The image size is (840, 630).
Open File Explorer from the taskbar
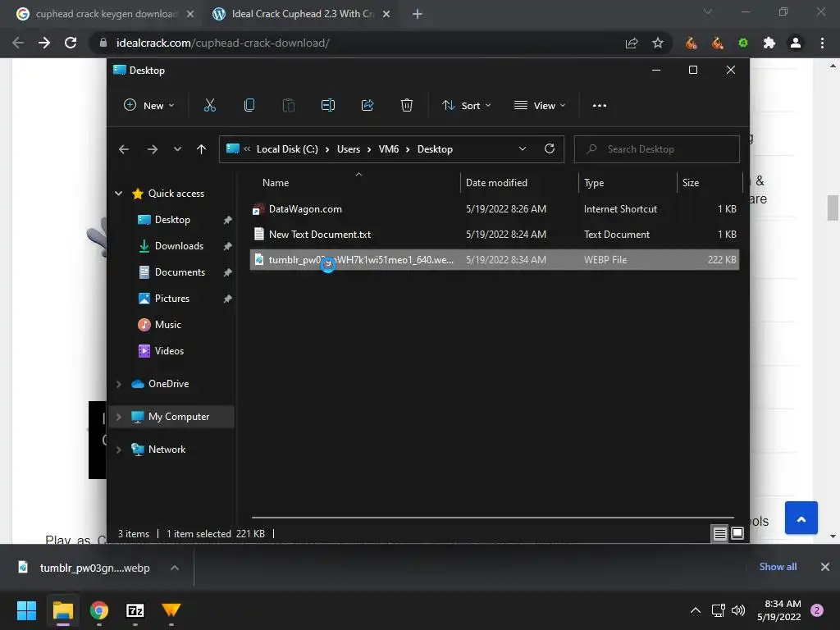tap(63, 610)
